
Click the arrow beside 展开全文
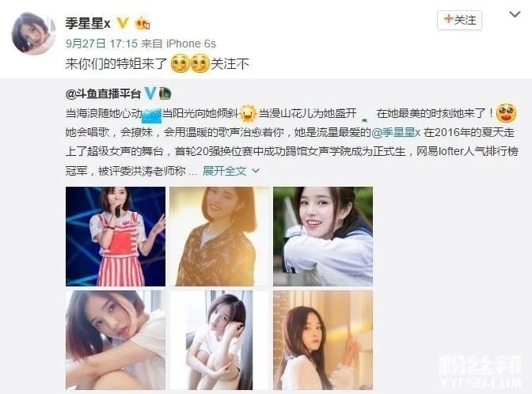click(x=256, y=171)
